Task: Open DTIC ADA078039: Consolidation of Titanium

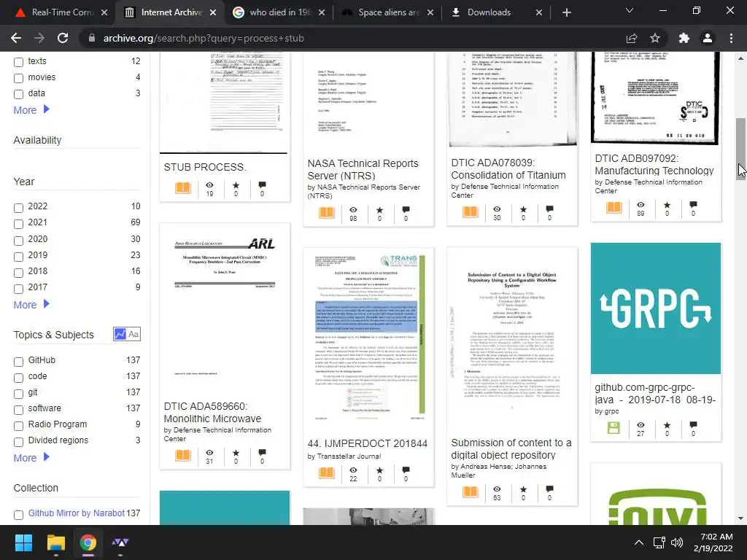Action: coord(508,169)
